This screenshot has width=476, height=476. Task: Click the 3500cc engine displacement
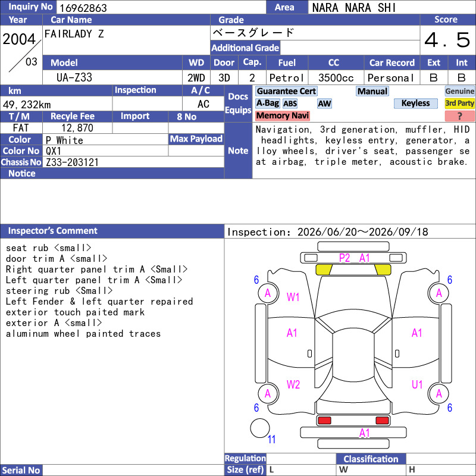(336, 78)
